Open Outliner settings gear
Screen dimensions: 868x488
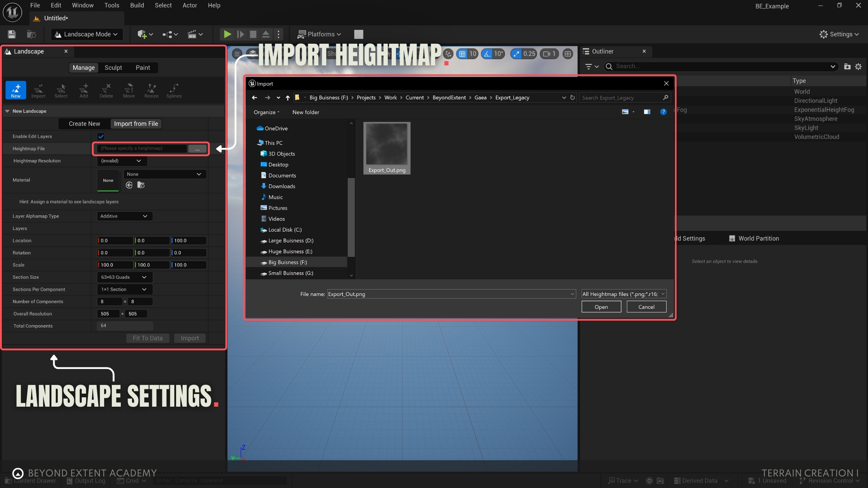(x=858, y=67)
